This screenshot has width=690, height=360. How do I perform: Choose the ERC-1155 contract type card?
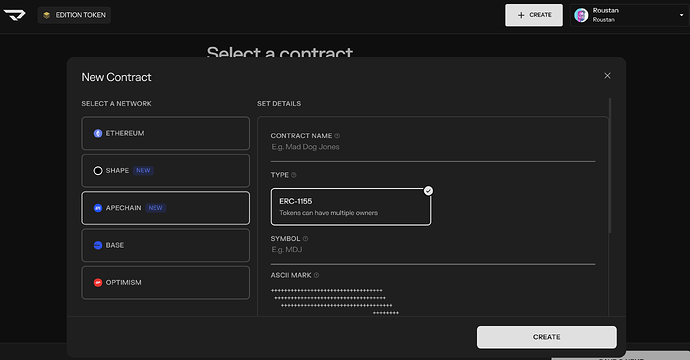tap(351, 207)
